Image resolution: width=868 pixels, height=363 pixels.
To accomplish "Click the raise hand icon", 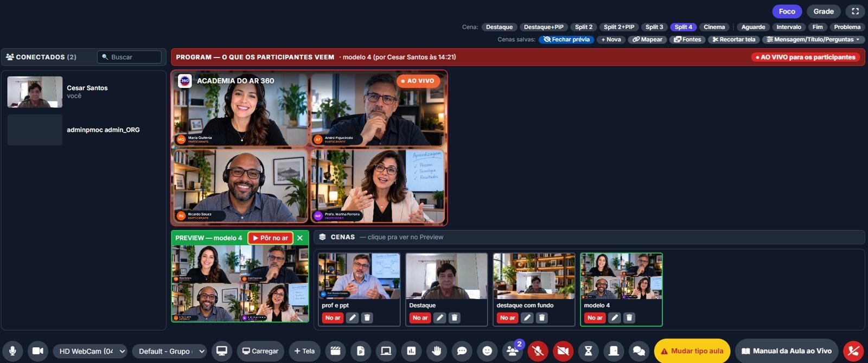I will pyautogui.click(x=437, y=351).
